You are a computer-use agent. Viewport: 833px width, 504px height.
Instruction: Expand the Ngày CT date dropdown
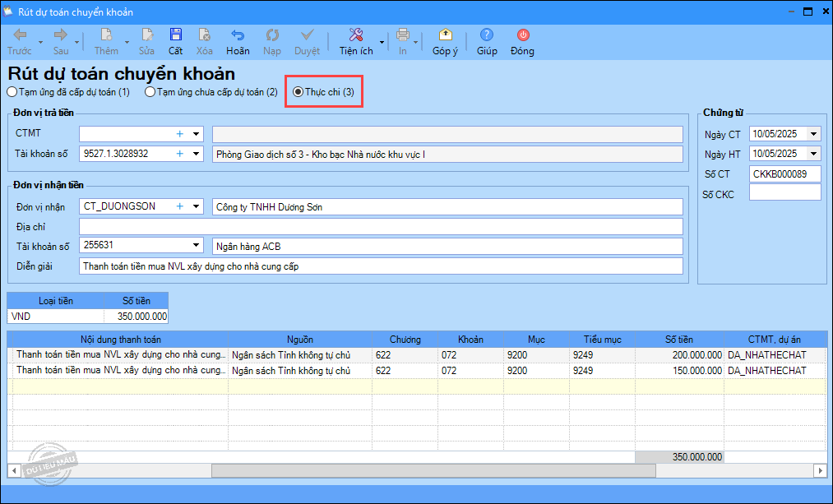pos(813,134)
